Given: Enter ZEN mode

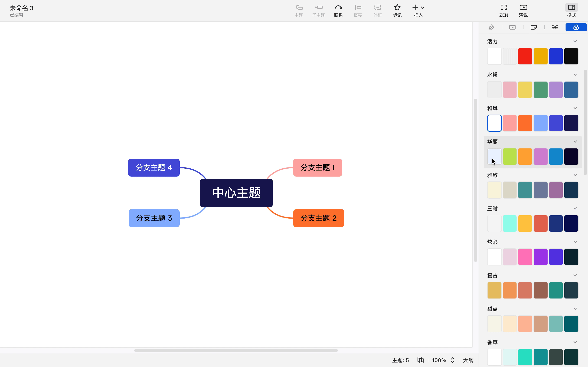Looking at the screenshot, I should point(504,8).
